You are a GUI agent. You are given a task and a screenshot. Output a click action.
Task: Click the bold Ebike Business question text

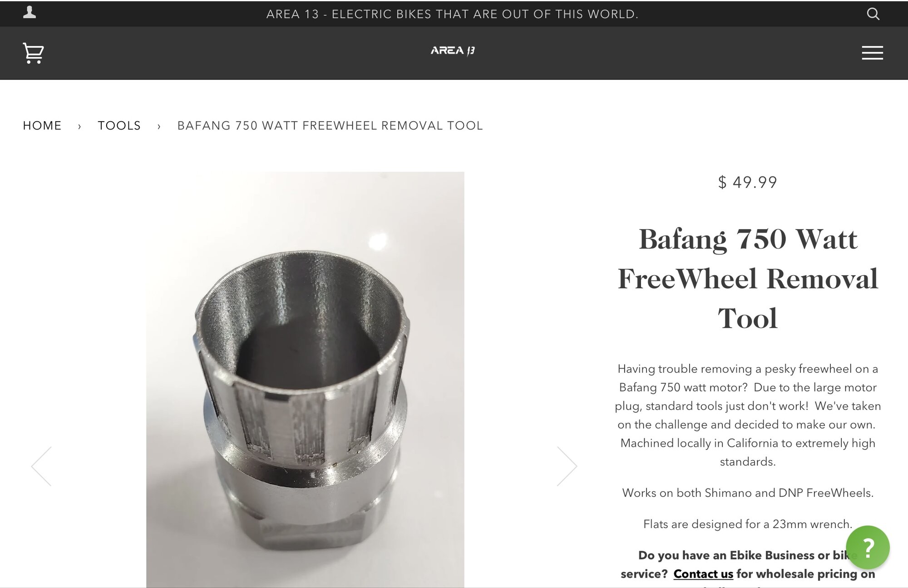click(740, 556)
